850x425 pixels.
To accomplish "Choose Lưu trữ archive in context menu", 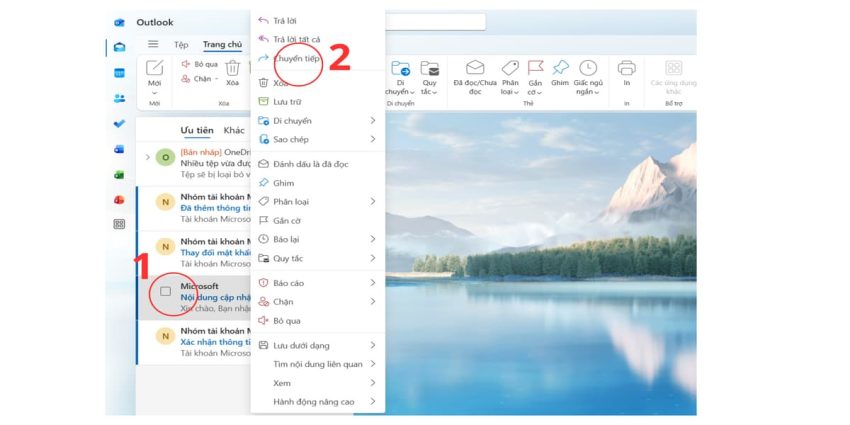I will coord(318,102).
